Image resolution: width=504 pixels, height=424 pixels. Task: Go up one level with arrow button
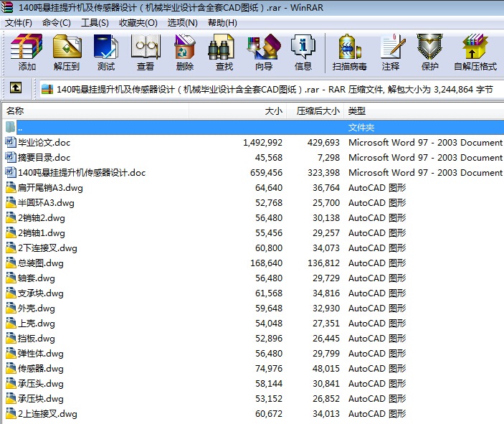coord(16,88)
